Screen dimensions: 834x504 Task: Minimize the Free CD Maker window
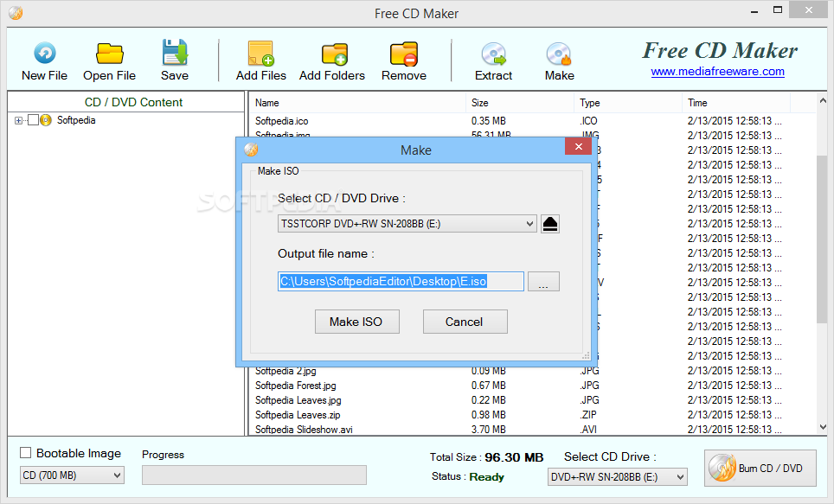(x=754, y=10)
